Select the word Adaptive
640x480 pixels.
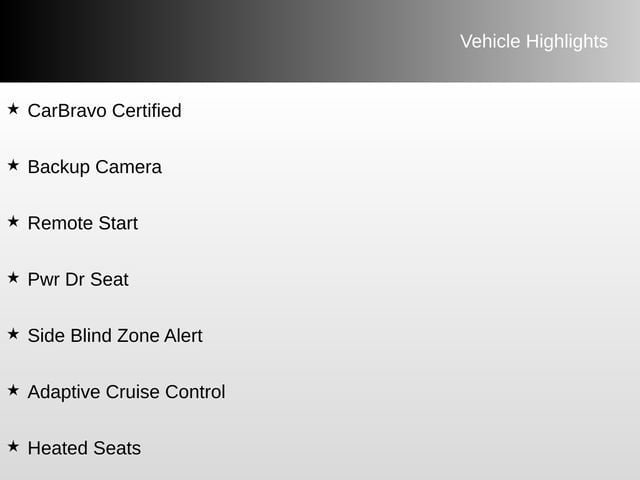64,392
